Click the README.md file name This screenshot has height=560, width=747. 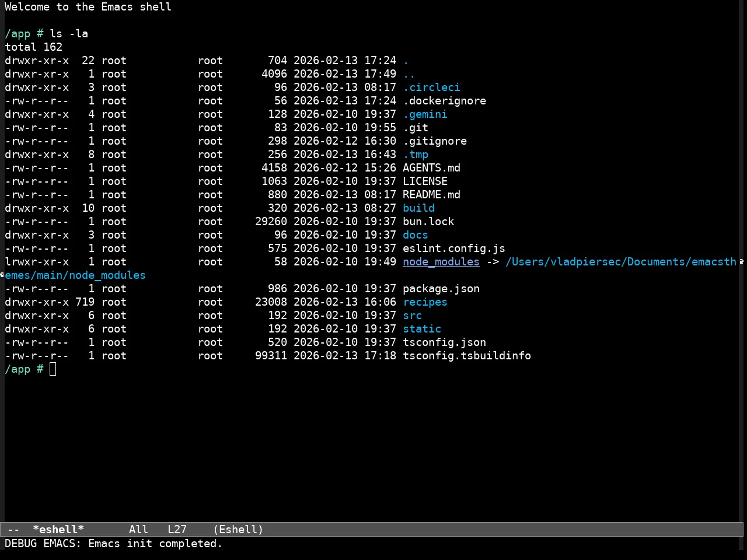[x=431, y=195]
